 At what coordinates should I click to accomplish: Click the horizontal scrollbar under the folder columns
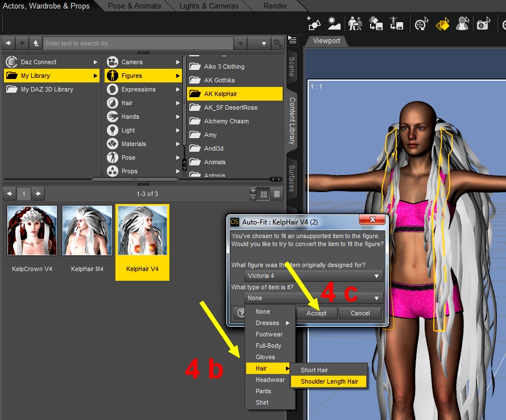coord(135,179)
